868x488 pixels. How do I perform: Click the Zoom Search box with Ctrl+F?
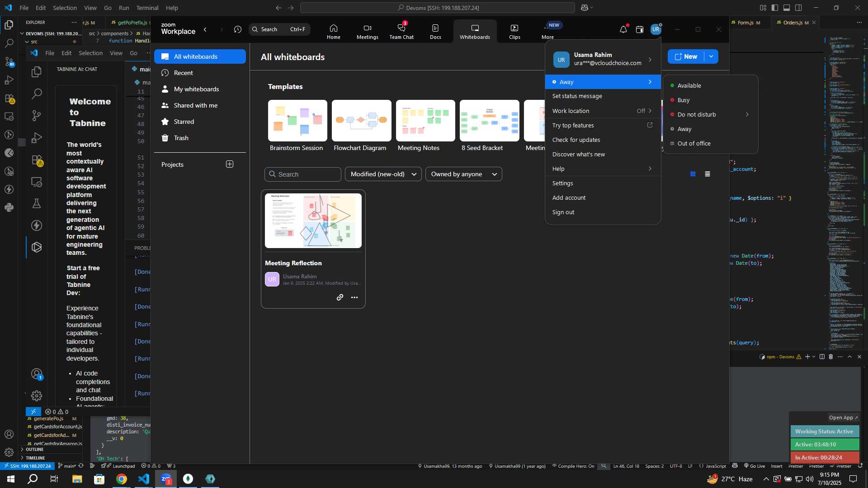click(x=279, y=29)
